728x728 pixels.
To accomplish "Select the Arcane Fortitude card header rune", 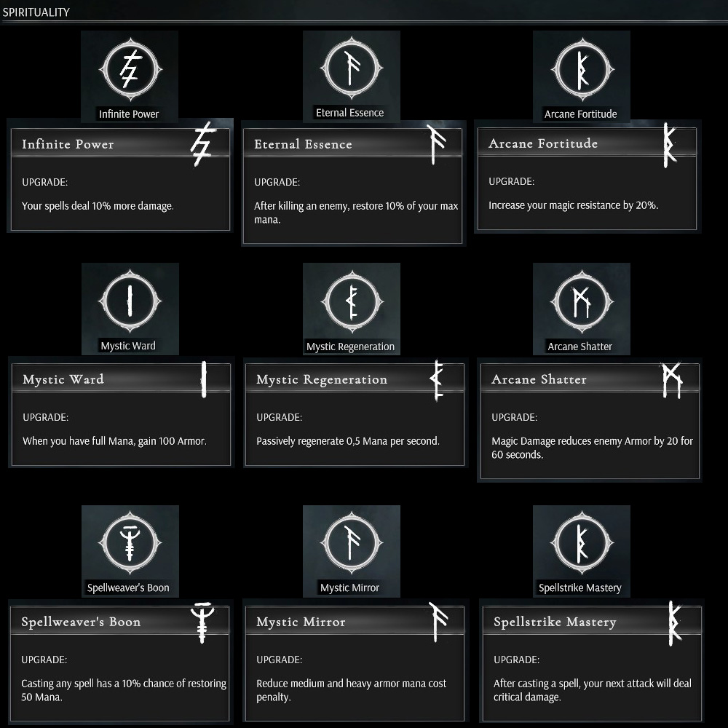I will [x=669, y=146].
